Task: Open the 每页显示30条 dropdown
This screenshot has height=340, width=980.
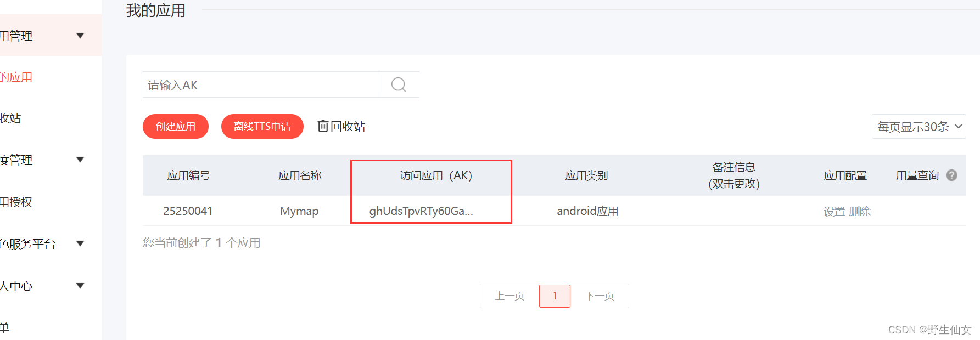Action: pos(919,127)
